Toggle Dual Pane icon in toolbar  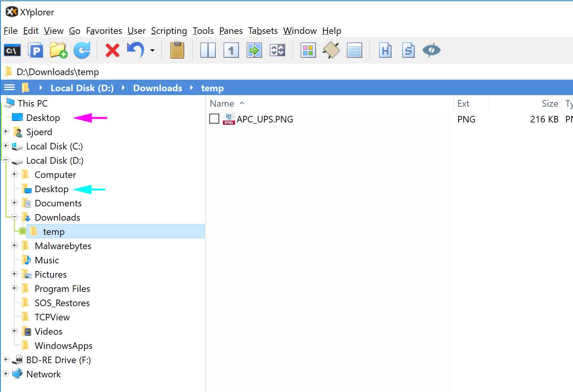pyautogui.click(x=208, y=50)
